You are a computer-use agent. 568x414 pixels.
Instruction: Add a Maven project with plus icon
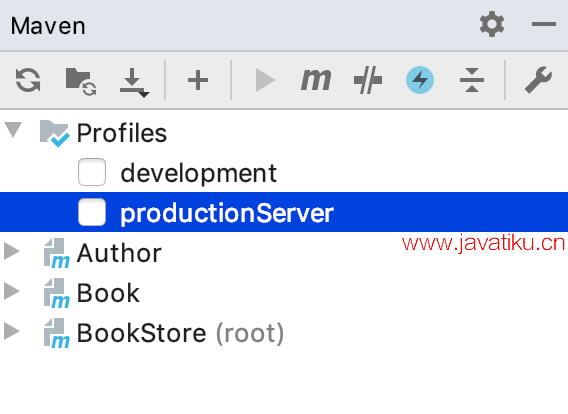198,80
